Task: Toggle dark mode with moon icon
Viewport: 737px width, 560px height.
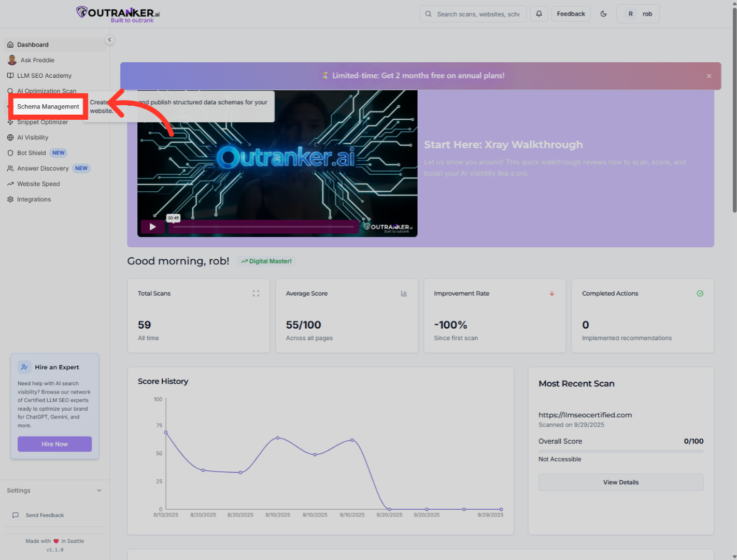Action: click(603, 14)
